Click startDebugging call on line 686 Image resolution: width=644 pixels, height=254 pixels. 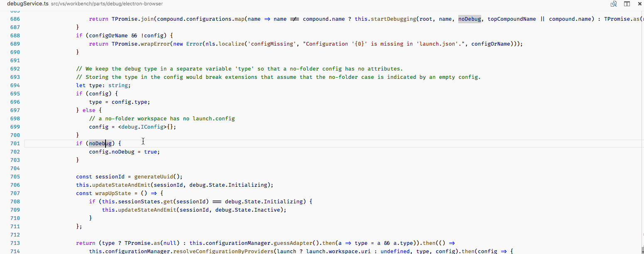[x=394, y=19]
